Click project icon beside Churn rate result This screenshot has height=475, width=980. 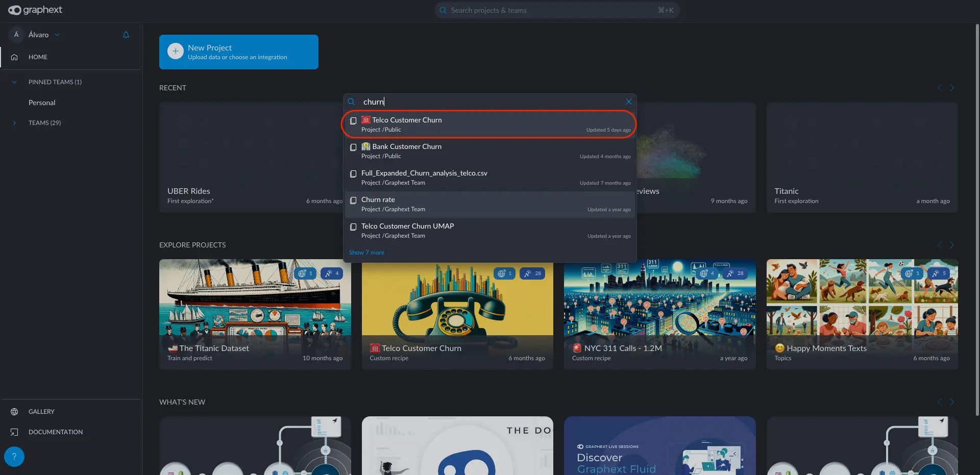(353, 201)
